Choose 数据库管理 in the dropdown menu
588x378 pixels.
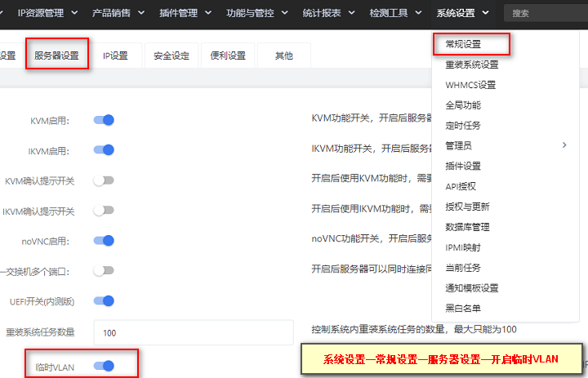click(x=467, y=227)
